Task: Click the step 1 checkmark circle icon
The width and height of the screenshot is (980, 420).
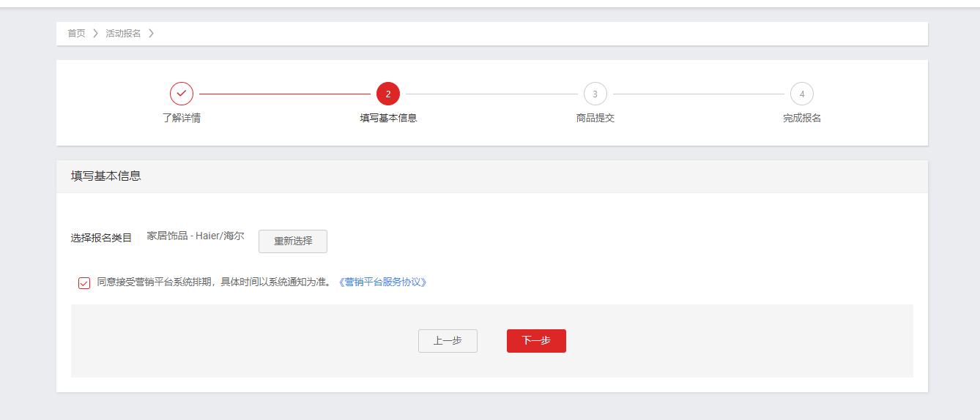Action: pyautogui.click(x=182, y=94)
